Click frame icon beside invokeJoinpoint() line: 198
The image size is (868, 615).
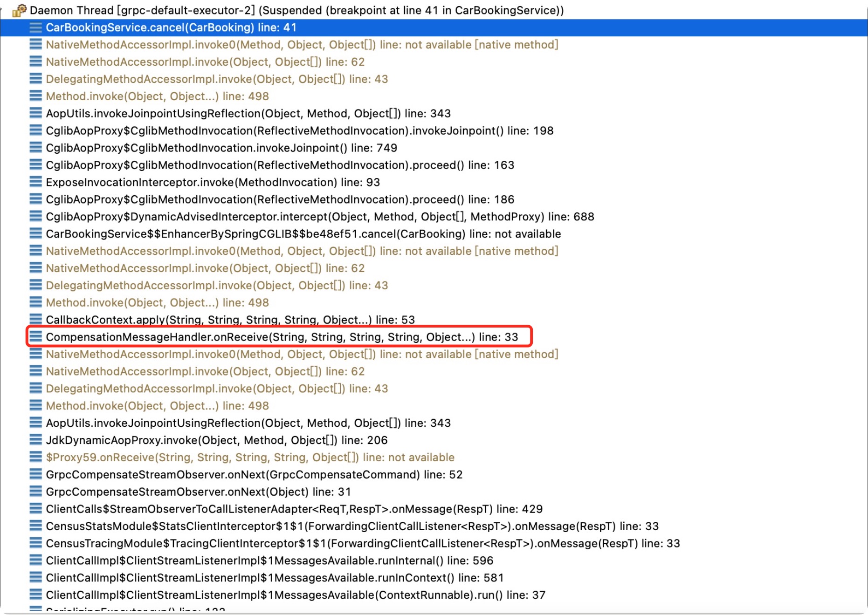[35, 130]
